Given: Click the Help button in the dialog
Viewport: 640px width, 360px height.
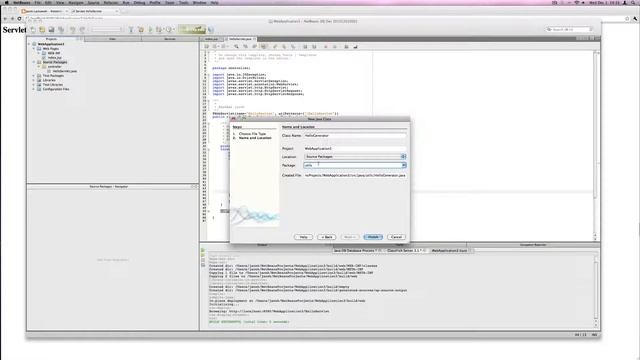Looking at the screenshot, I should (x=303, y=237).
